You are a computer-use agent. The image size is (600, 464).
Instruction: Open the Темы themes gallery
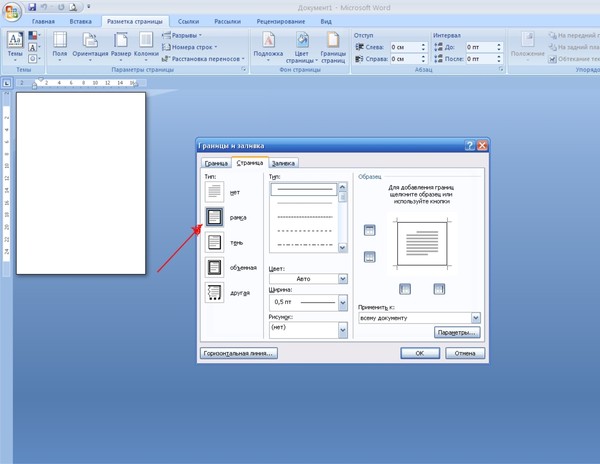(15, 46)
